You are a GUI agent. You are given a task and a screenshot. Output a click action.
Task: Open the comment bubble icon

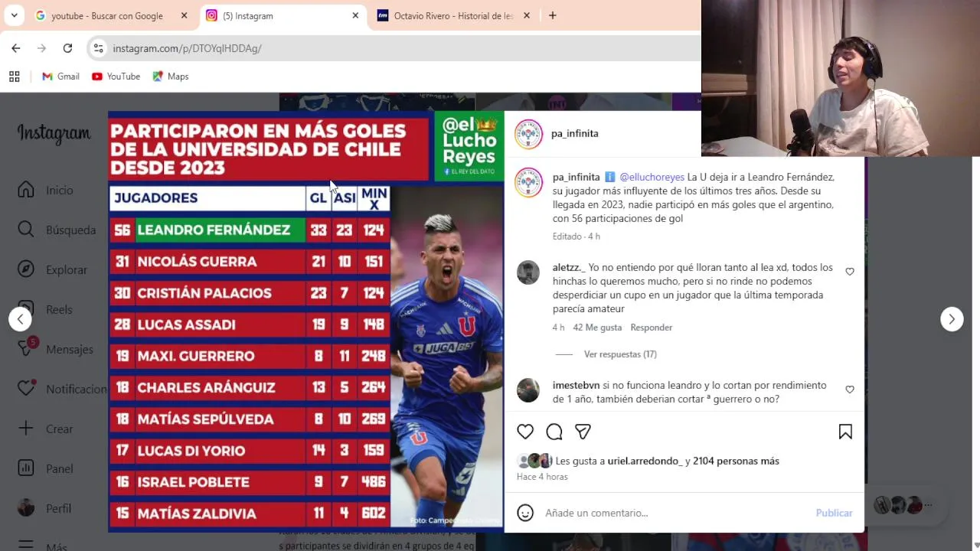[554, 432]
